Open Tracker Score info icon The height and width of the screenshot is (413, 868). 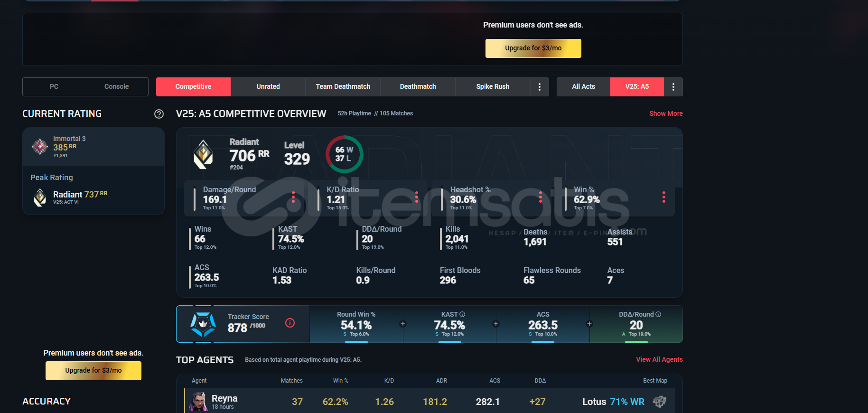click(290, 323)
